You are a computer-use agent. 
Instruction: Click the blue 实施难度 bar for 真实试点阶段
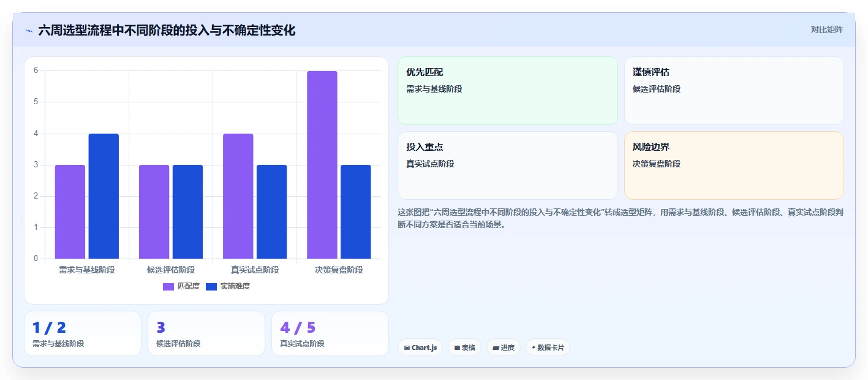click(x=271, y=211)
